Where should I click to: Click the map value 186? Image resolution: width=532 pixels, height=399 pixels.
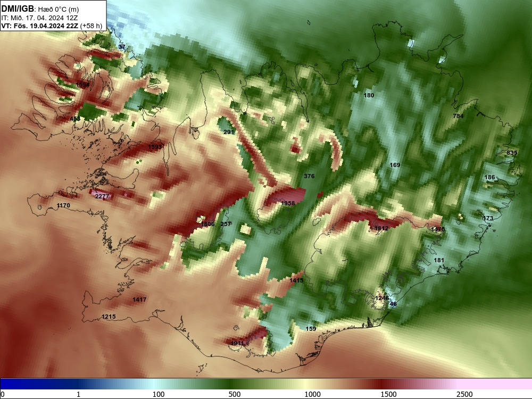[x=489, y=177]
